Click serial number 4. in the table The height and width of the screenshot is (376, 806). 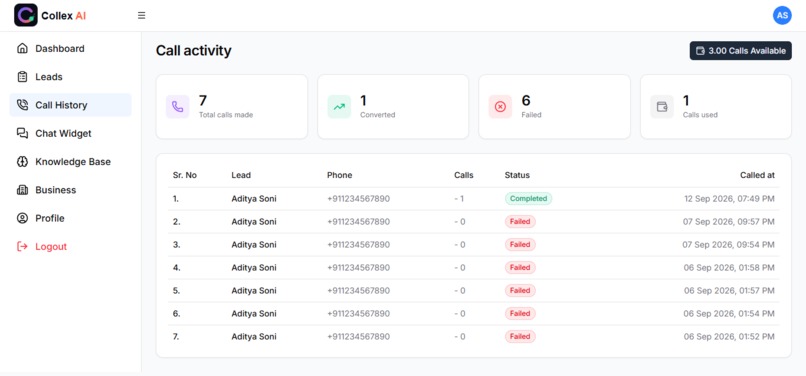pyautogui.click(x=176, y=267)
